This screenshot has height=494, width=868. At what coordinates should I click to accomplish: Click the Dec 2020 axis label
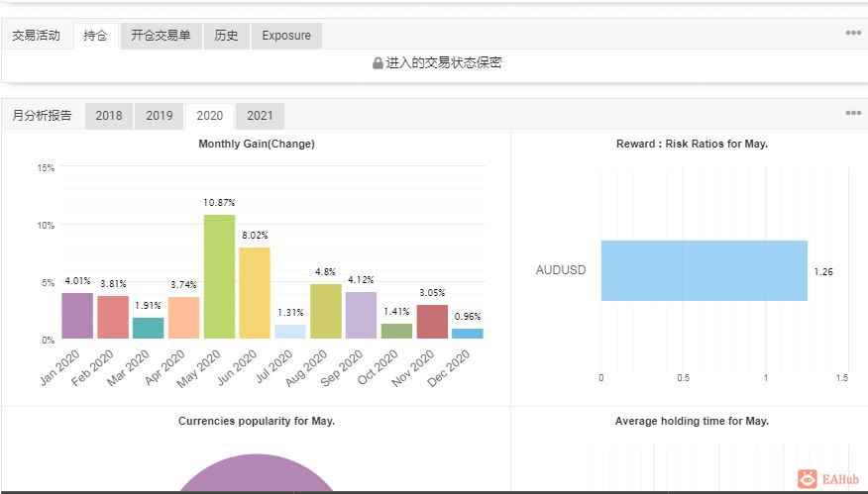pos(449,368)
